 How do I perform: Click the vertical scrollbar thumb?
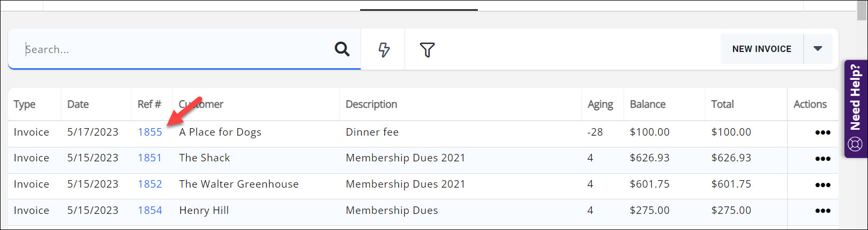(x=862, y=11)
